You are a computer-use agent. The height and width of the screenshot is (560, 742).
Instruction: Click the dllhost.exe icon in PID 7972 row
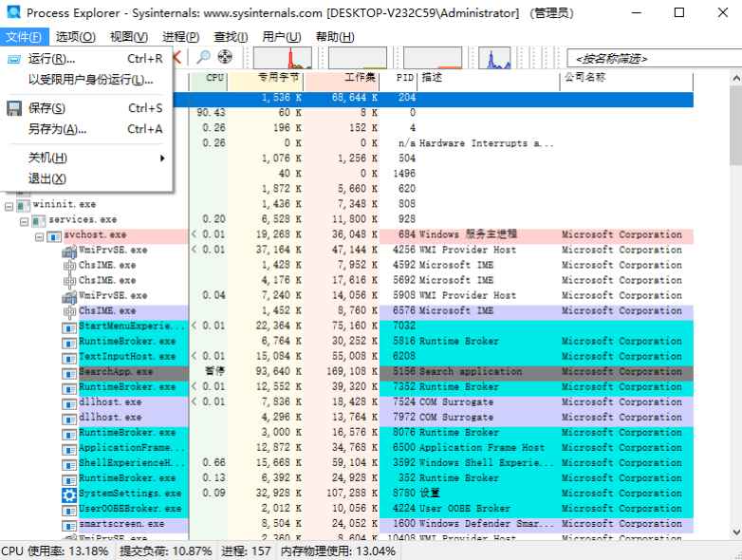[69, 419]
